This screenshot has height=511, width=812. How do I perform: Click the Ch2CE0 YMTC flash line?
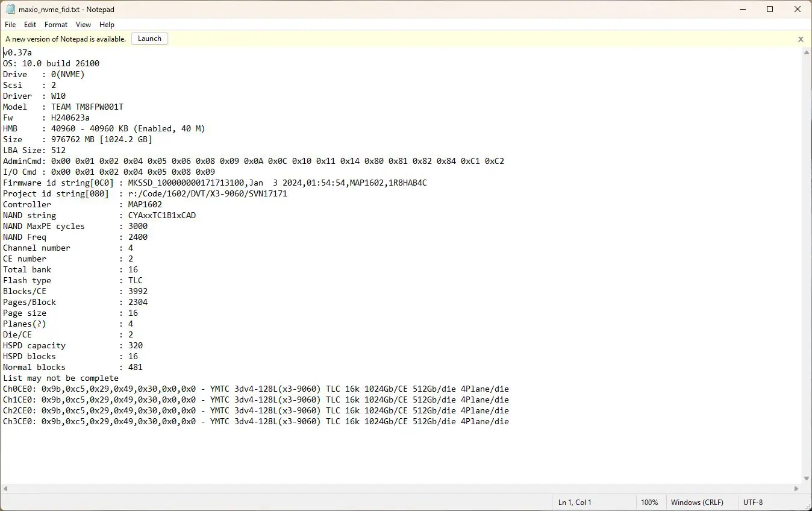(x=256, y=410)
